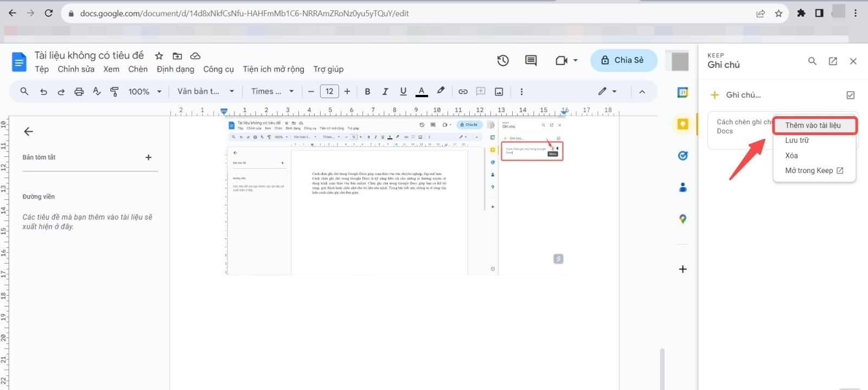Collapse the menus with the up chevron
868x390 pixels.
(x=642, y=92)
